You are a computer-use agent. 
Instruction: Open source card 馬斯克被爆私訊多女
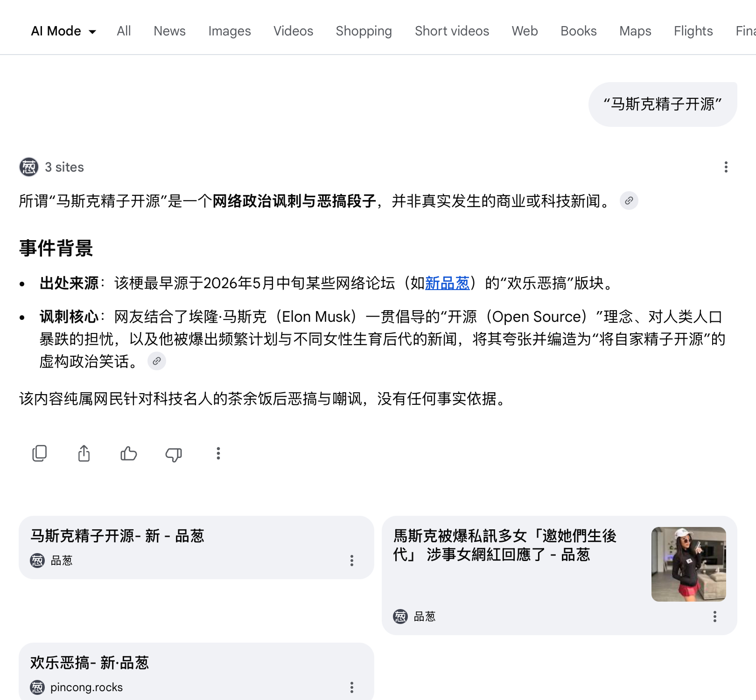click(x=559, y=575)
